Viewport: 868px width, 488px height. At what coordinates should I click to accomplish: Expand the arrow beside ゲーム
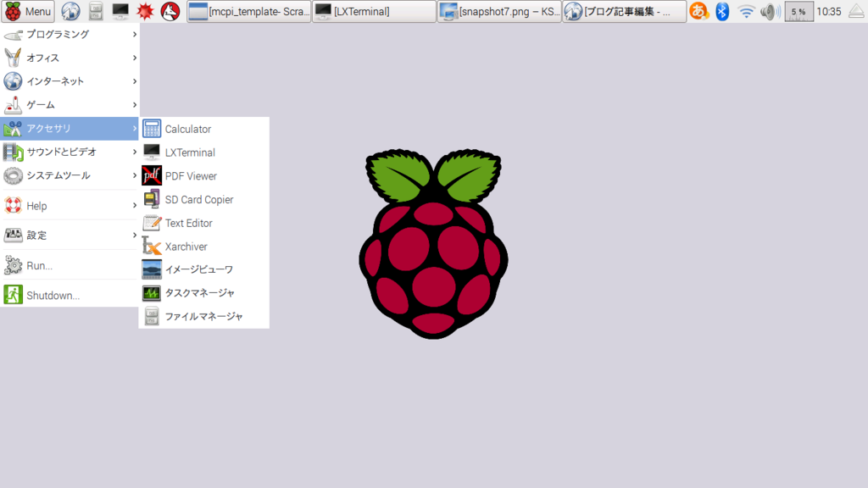tap(135, 104)
